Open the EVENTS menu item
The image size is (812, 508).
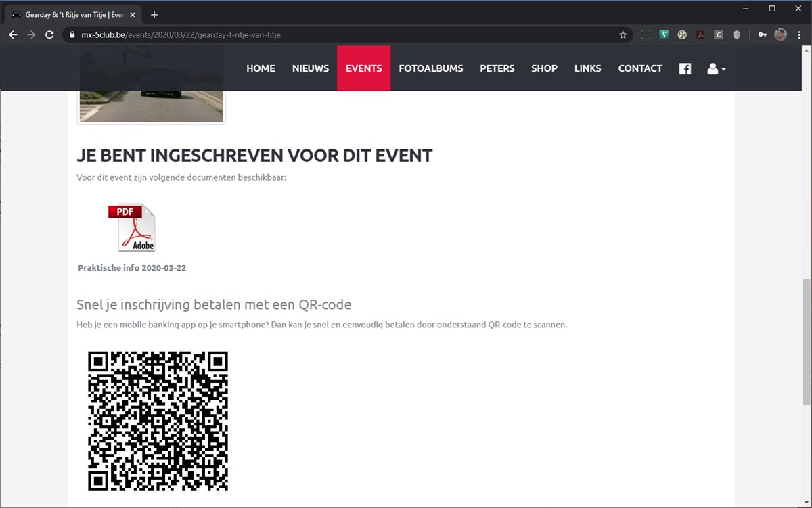(x=364, y=68)
